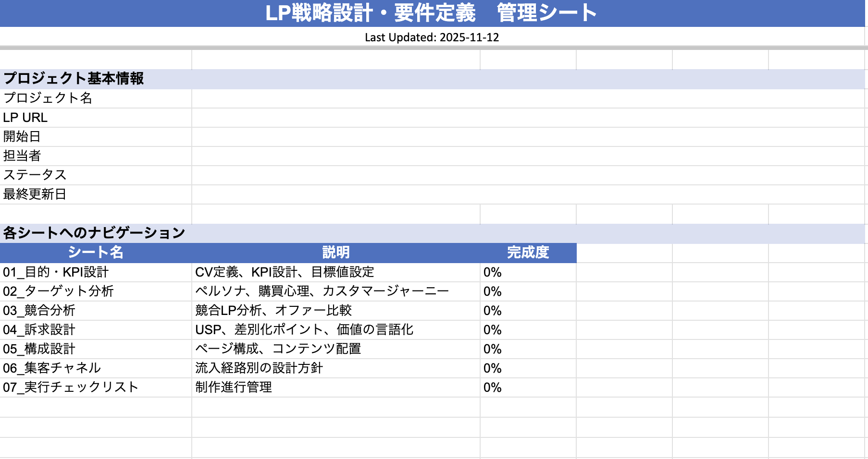Click the 各シートへのナビゲーション section header
Viewport: 868px width, 459px height.
coord(94,233)
